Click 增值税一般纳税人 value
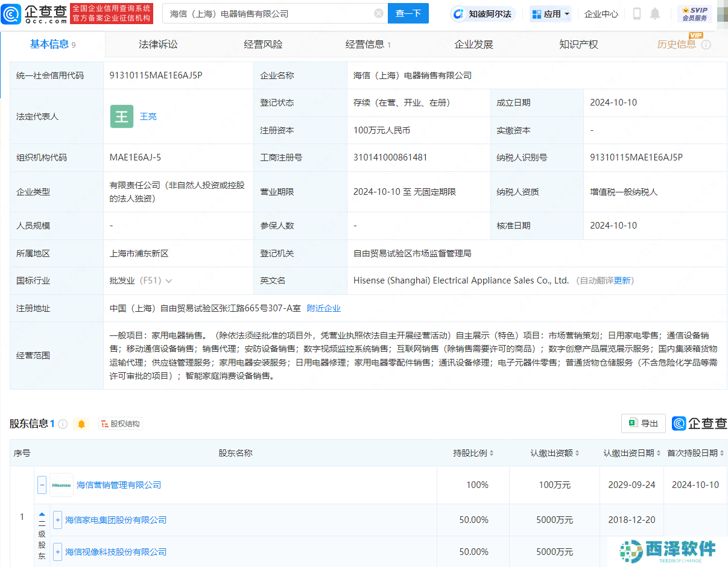 pos(624,192)
